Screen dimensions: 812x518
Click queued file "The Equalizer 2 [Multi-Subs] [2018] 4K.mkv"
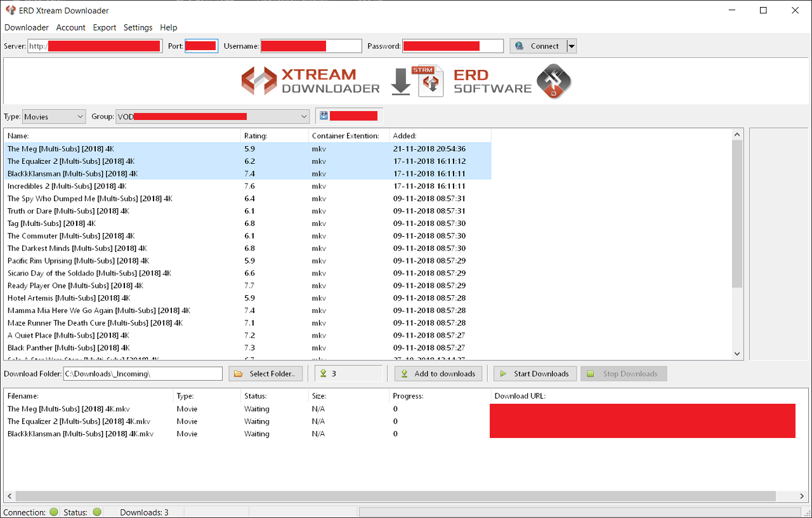pyautogui.click(x=79, y=422)
